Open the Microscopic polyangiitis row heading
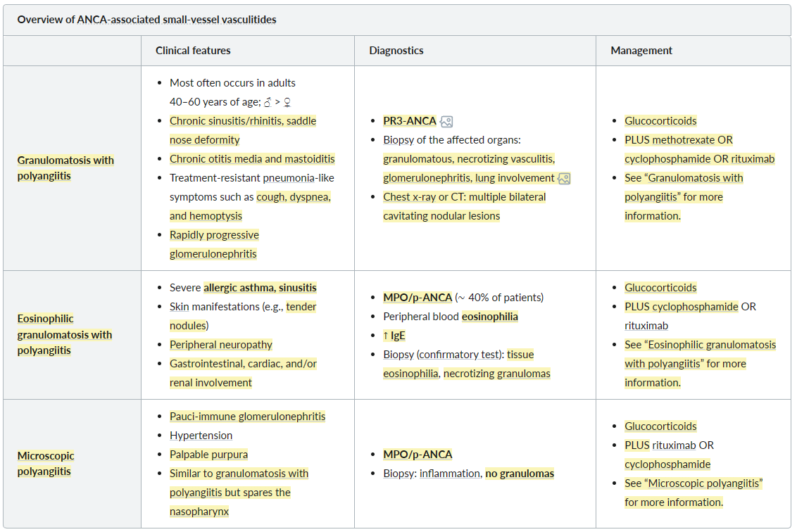Viewport: 797px width, 532px height. pyautogui.click(x=46, y=464)
